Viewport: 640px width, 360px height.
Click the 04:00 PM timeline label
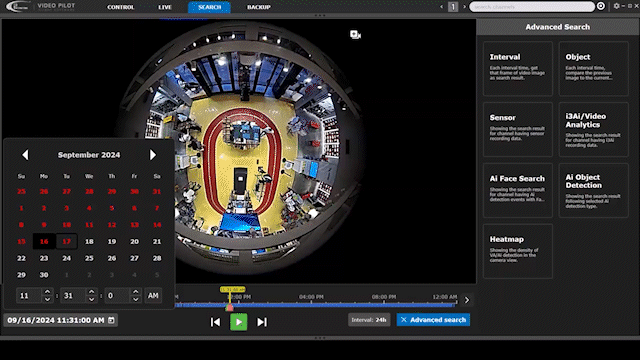311,297
